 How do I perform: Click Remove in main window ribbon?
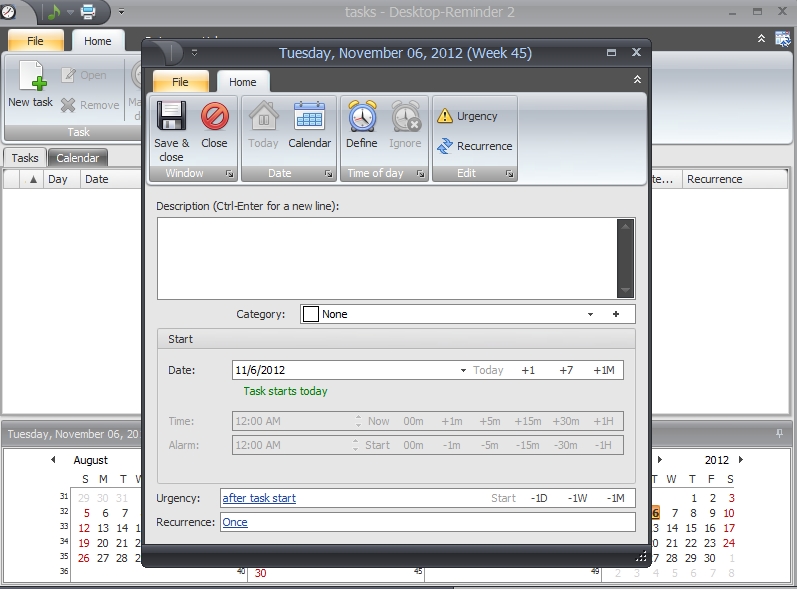[x=90, y=105]
